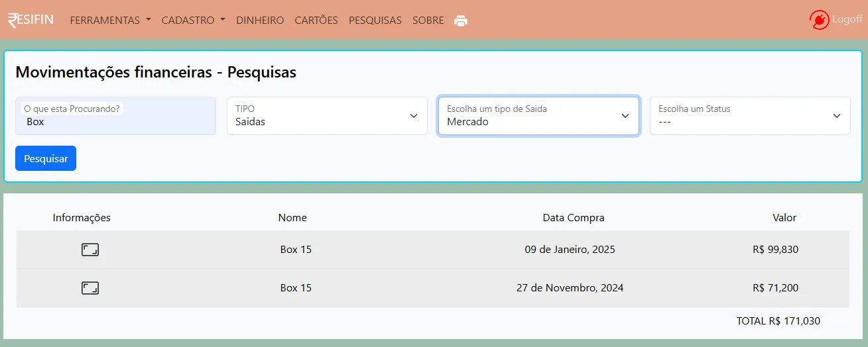
Task: Click the Nome column header
Action: point(292,217)
